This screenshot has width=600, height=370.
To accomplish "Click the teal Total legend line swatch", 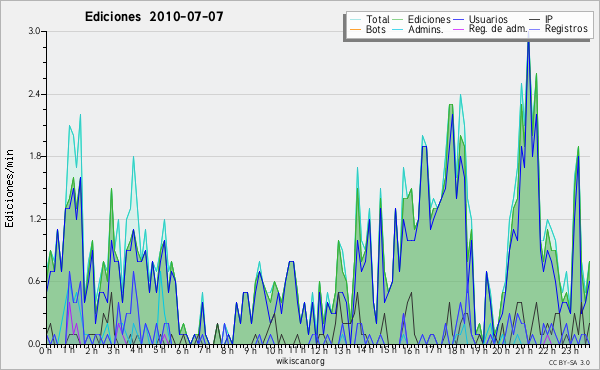I will tap(356, 20).
